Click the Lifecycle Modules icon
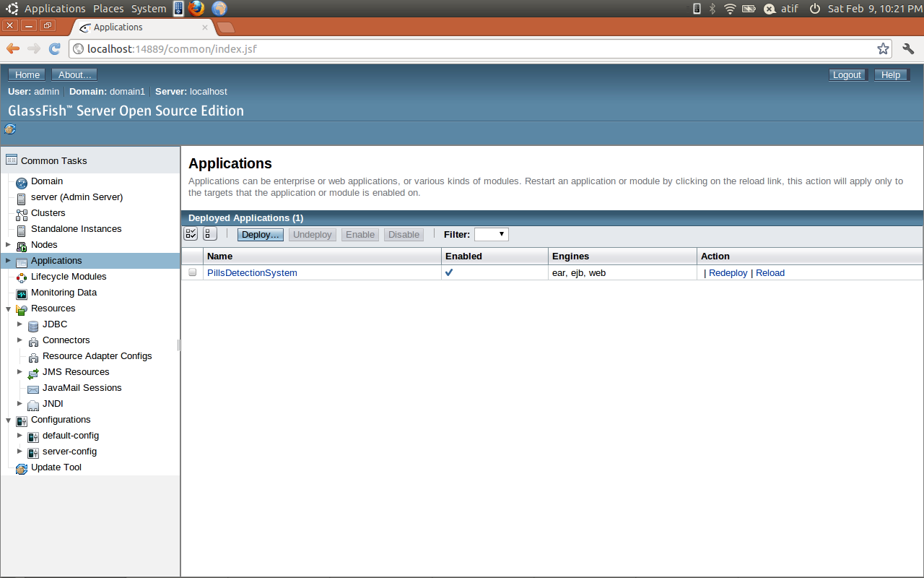 (22, 278)
